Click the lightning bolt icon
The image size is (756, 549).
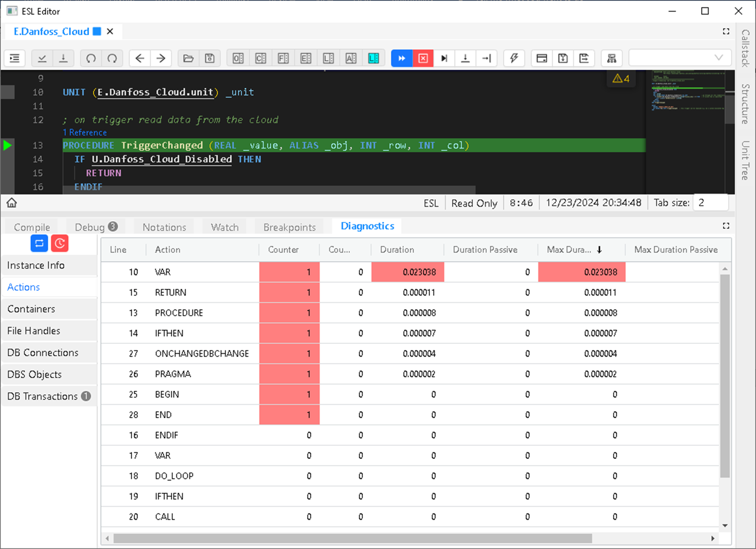[x=514, y=58]
